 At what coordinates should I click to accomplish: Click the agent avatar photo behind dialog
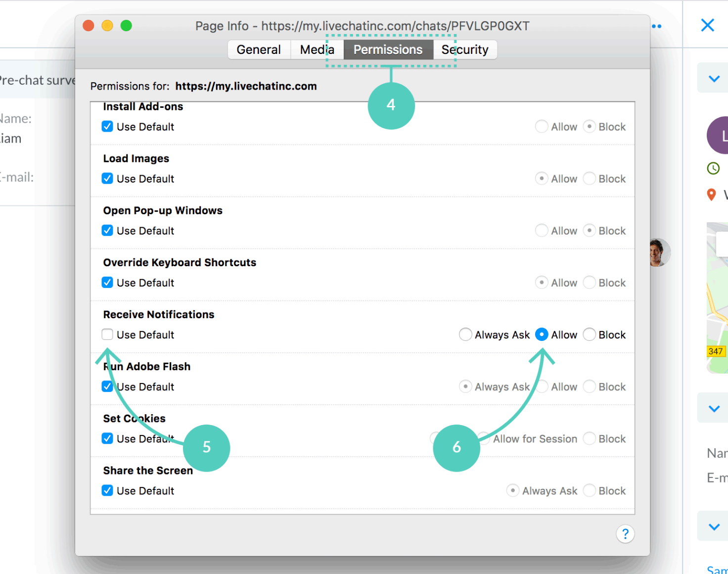pyautogui.click(x=659, y=252)
